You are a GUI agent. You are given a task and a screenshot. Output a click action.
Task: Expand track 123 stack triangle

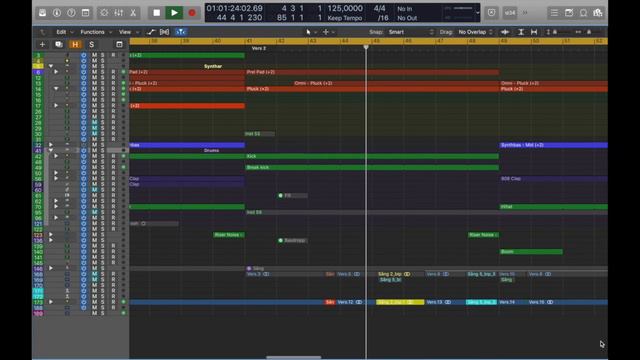[51, 235]
